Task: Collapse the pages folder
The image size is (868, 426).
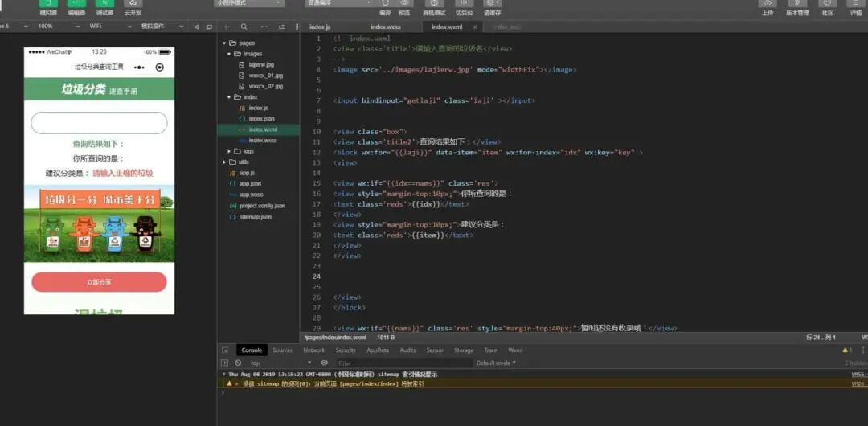Action: click(x=224, y=43)
